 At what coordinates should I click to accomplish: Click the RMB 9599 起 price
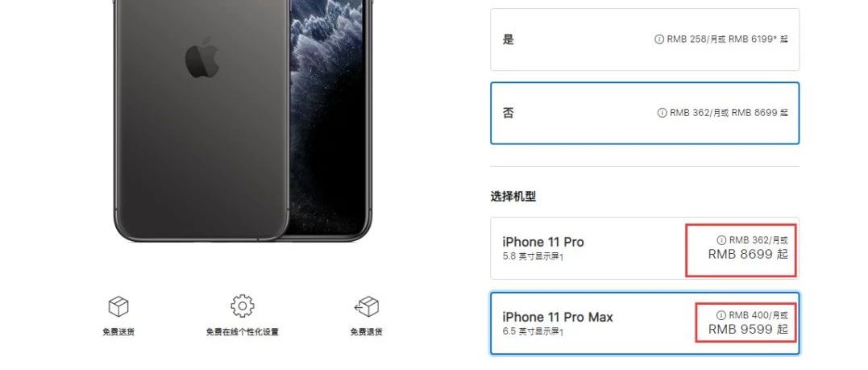coord(748,330)
